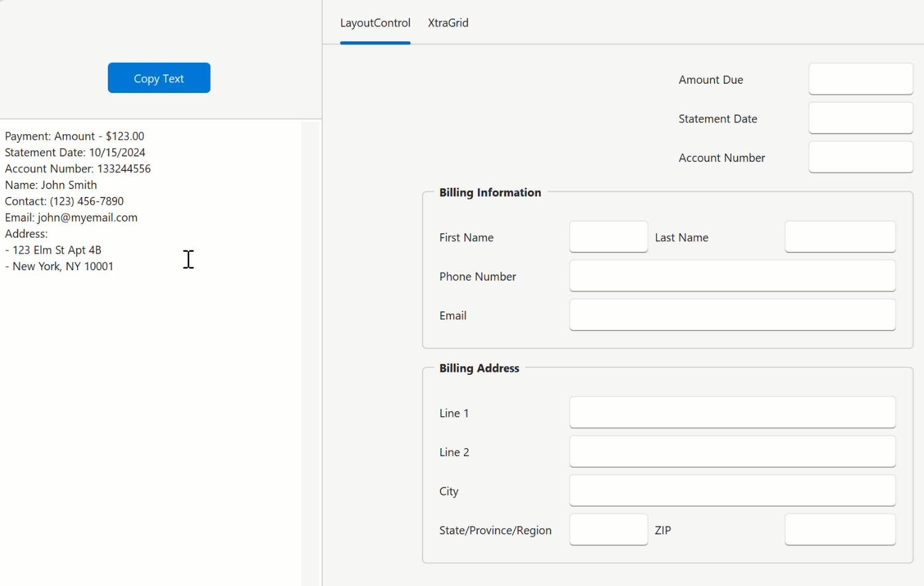Click the Amount Due input field
The image size is (924, 586).
click(860, 79)
